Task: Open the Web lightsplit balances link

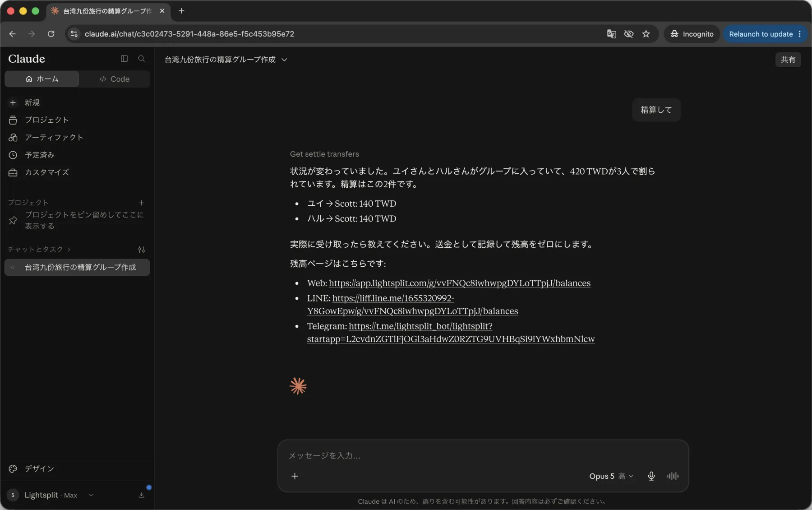Action: (459, 283)
